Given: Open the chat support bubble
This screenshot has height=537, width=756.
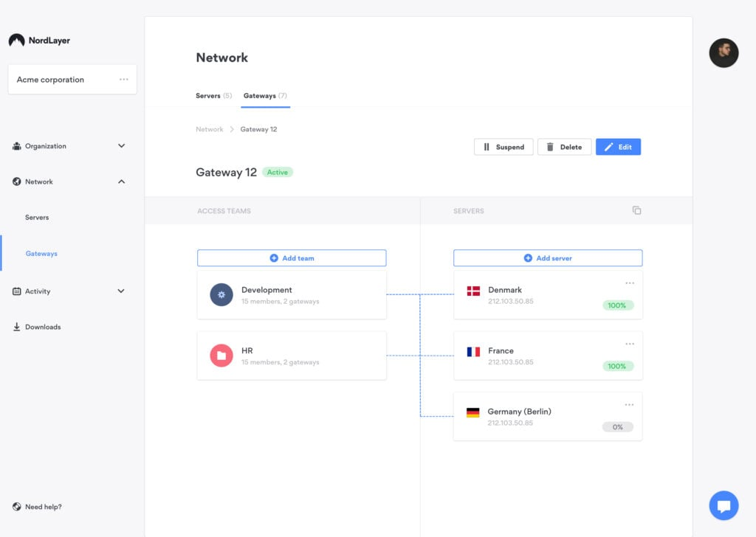Looking at the screenshot, I should [724, 505].
